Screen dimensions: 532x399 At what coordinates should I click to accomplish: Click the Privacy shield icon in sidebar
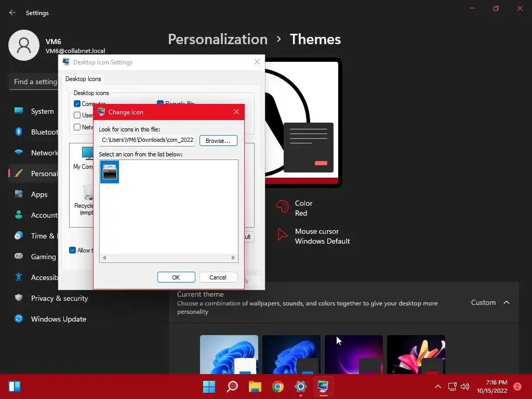point(19,298)
